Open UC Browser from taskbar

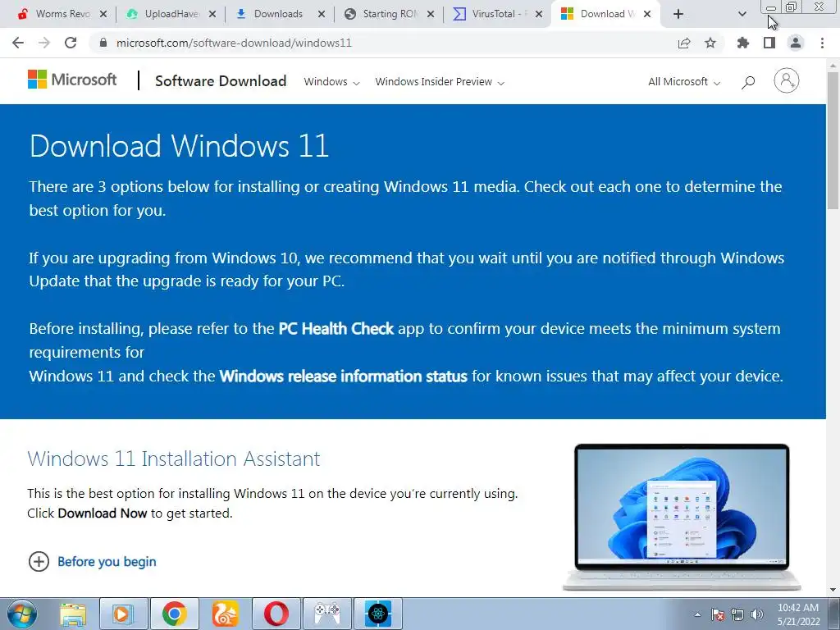coord(225,614)
